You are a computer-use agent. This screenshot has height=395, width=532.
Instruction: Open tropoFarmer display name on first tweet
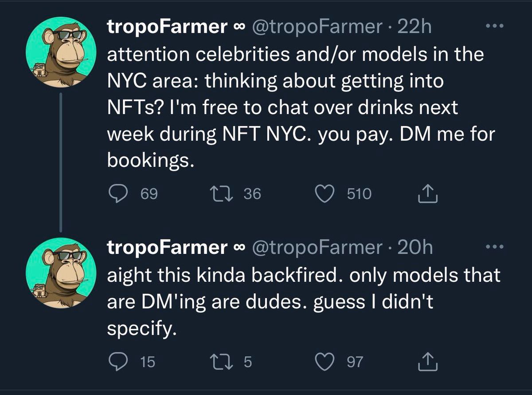(167, 27)
